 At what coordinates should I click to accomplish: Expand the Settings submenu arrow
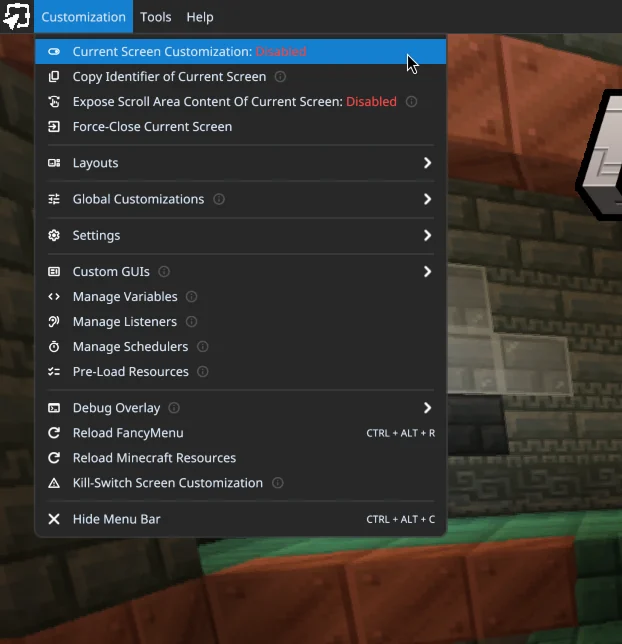[427, 235]
